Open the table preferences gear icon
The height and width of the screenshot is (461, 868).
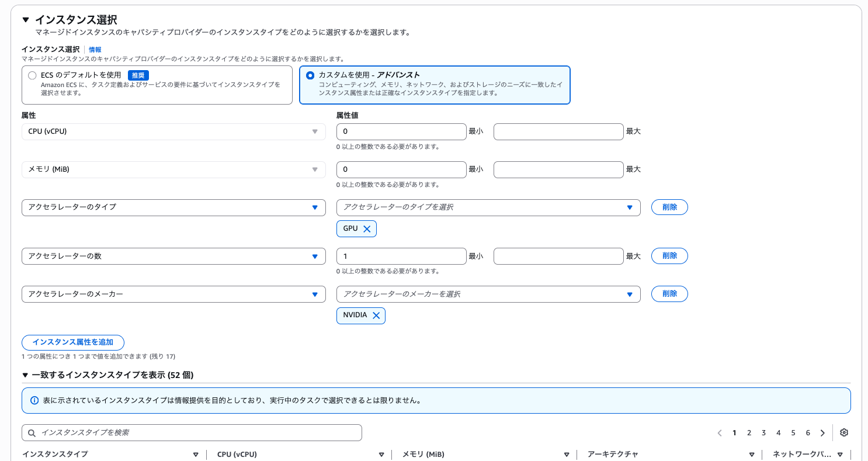click(843, 433)
